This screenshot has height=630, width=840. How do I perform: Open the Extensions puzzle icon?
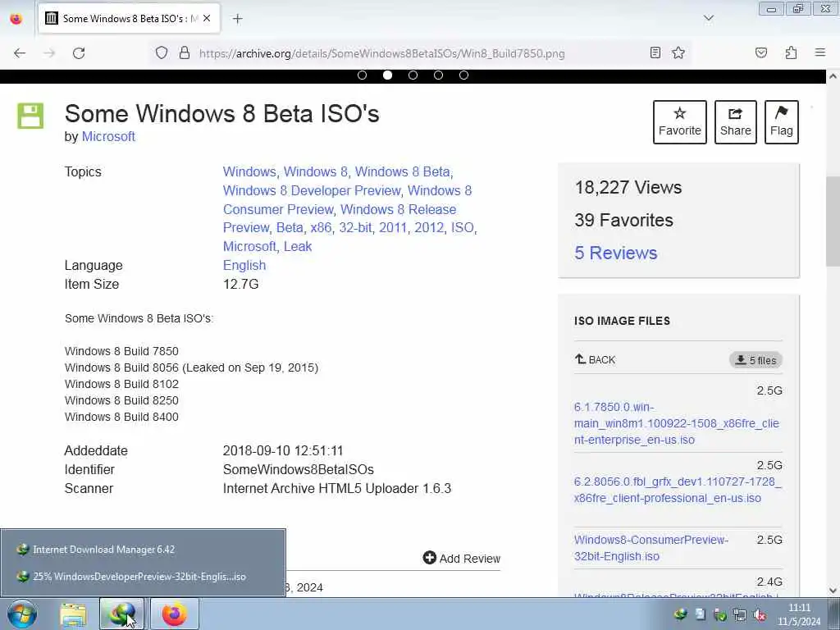tap(791, 52)
